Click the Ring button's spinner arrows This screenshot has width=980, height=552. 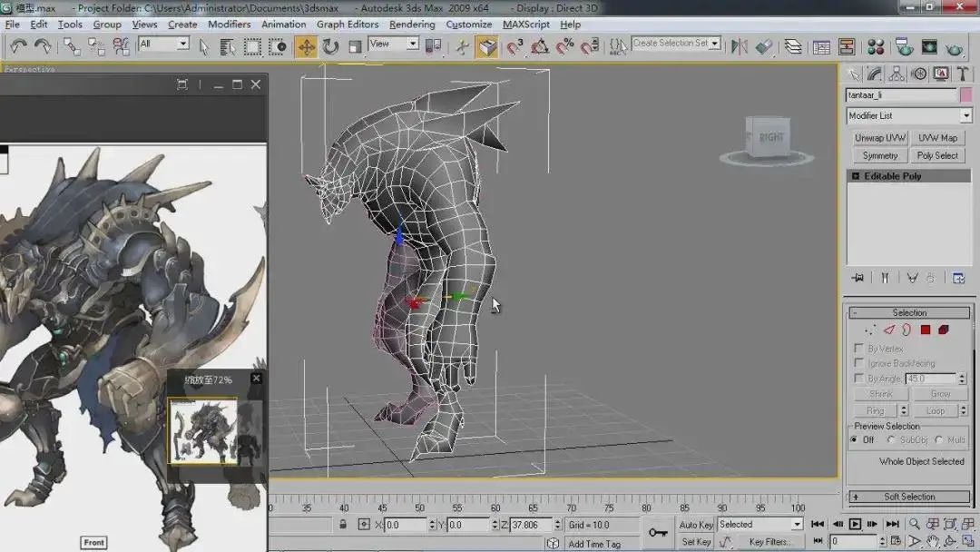tap(904, 410)
